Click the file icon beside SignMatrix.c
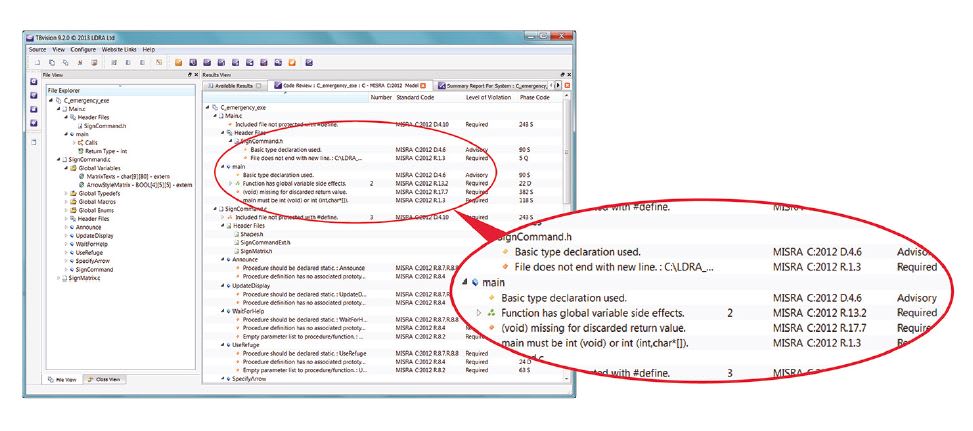The width and height of the screenshot is (973, 431). (65, 278)
